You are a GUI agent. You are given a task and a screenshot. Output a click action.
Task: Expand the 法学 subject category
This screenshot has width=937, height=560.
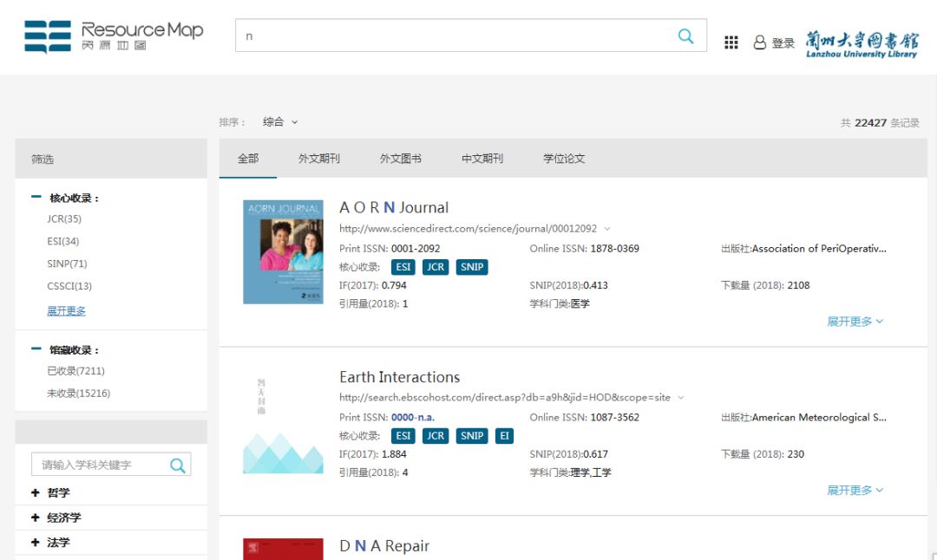point(36,542)
